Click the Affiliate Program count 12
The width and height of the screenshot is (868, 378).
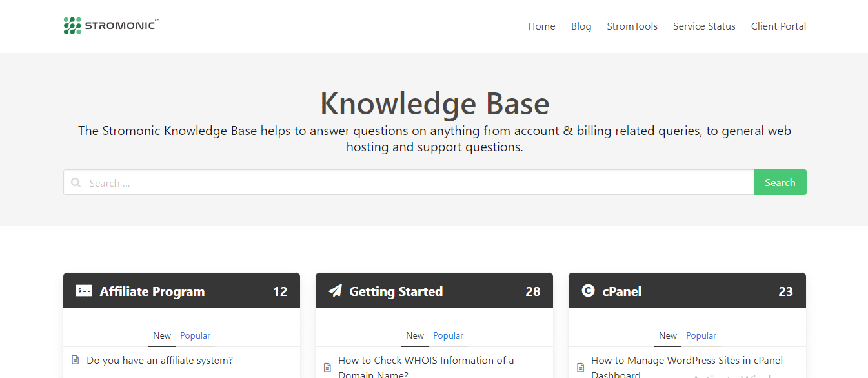click(279, 291)
